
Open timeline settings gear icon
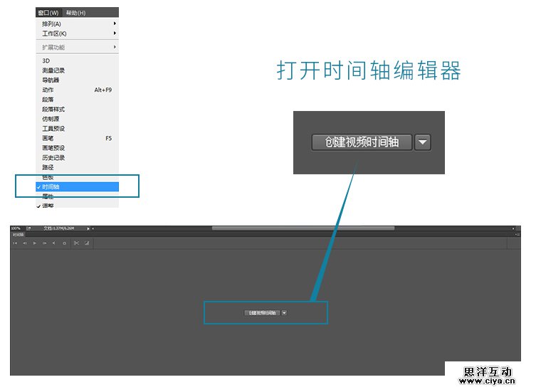(x=65, y=243)
